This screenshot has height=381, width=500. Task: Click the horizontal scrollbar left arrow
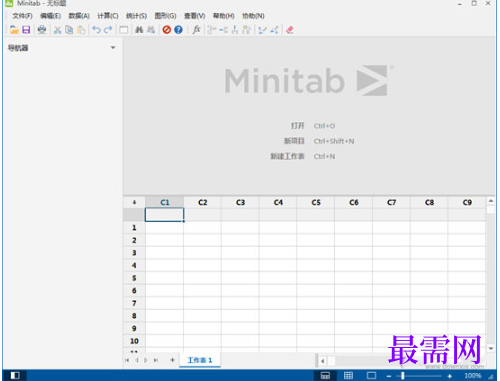click(x=322, y=361)
